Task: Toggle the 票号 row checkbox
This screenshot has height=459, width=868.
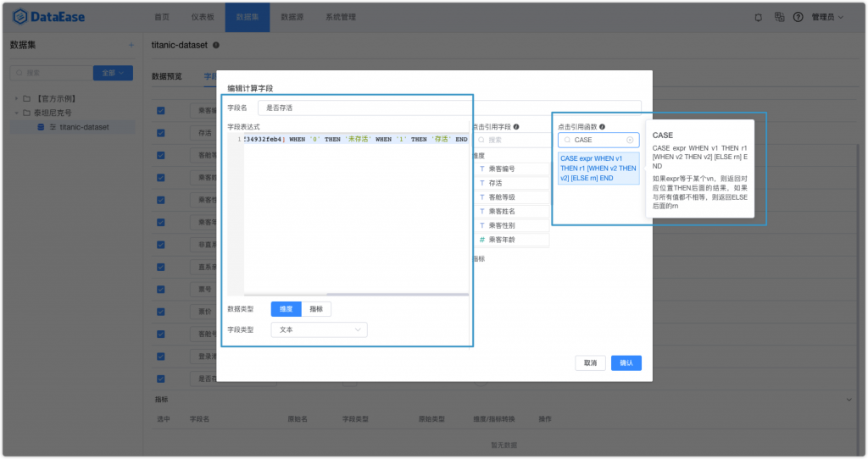Action: [x=160, y=290]
